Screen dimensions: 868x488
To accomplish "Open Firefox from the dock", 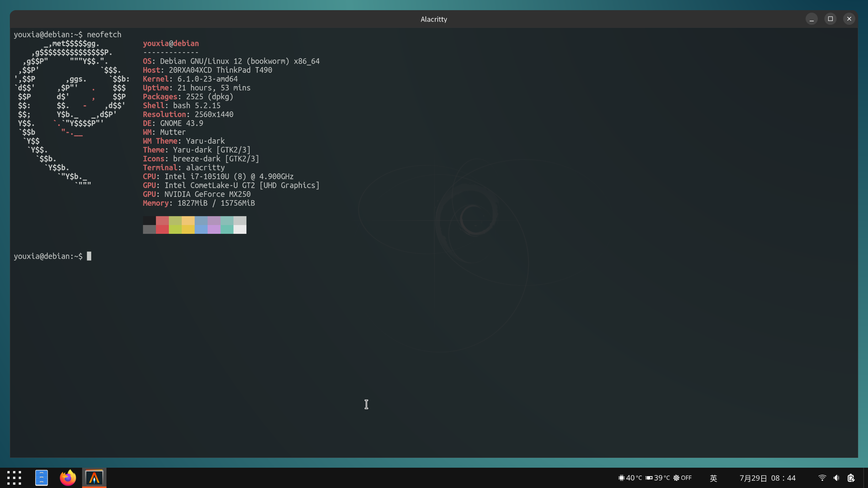I will point(68,478).
